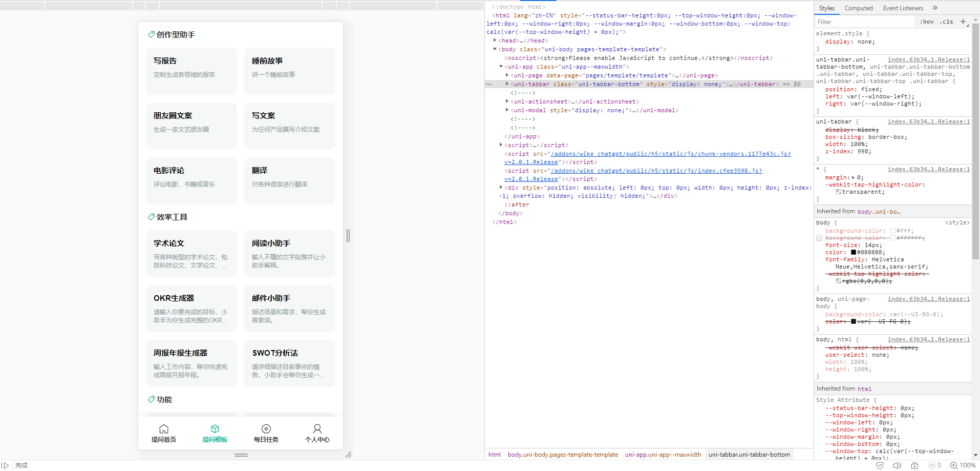Click tag icon beside 创作型助手
This screenshot has width=980, height=471.
pos(151,34)
